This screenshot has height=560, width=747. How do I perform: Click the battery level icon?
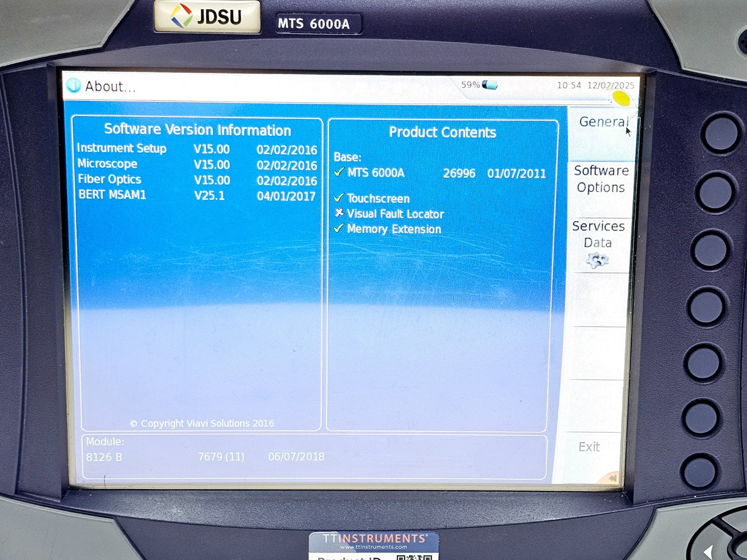(490, 85)
